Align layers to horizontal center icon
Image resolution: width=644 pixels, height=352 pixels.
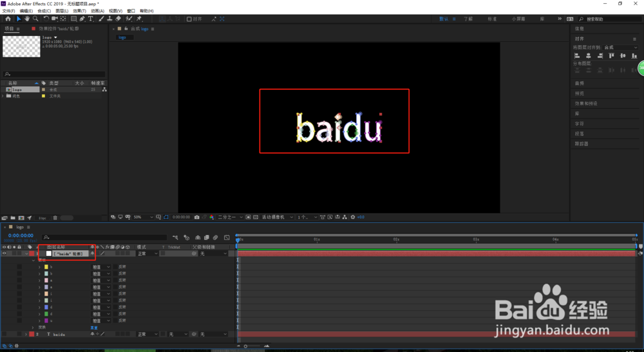(589, 55)
